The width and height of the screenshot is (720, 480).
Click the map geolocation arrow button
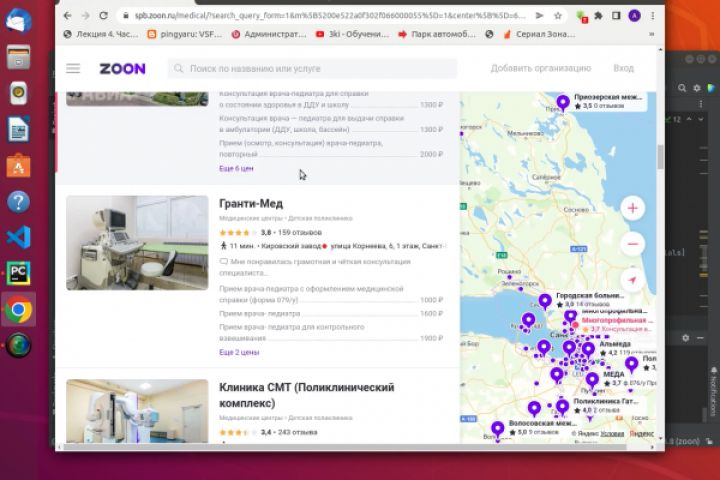pos(633,280)
